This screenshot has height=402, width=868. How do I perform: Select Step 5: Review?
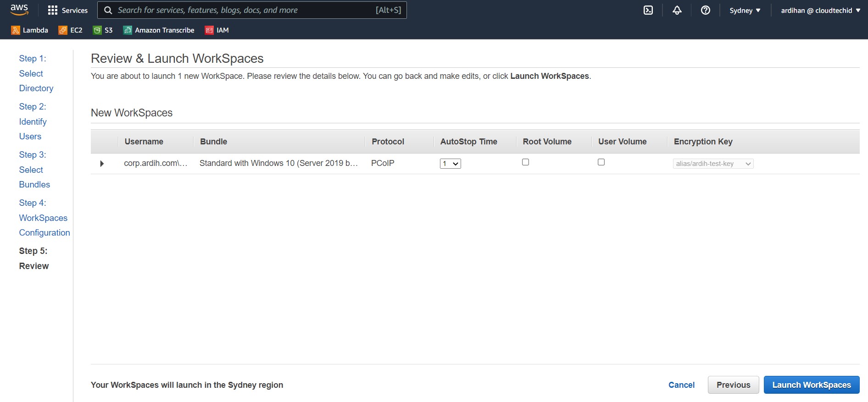(x=34, y=259)
